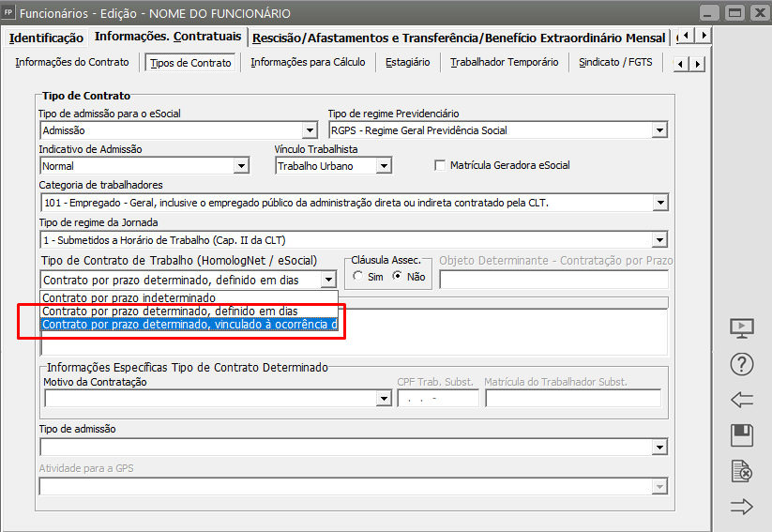The height and width of the screenshot is (532, 772).
Task: Open Rescisão/Afastamentos e Transferência tab
Action: point(459,38)
